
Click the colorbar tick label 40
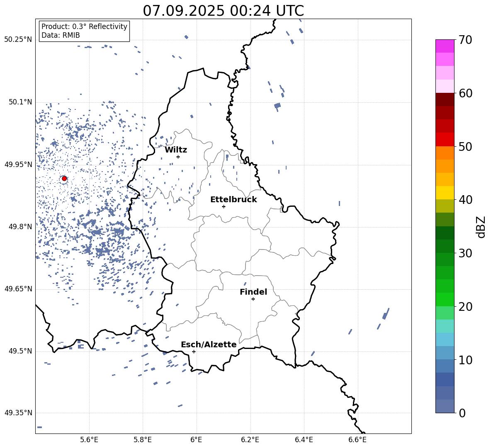coord(465,200)
